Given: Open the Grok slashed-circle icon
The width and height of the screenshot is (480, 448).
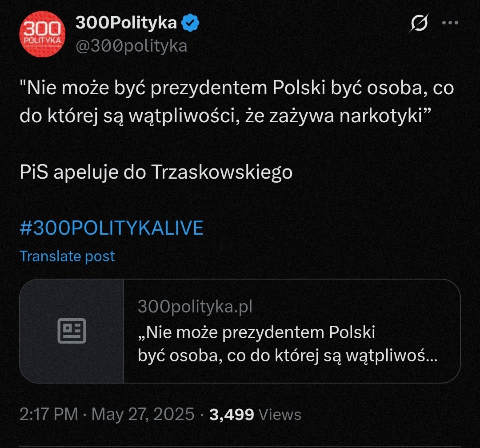Looking at the screenshot, I should click(x=419, y=23).
